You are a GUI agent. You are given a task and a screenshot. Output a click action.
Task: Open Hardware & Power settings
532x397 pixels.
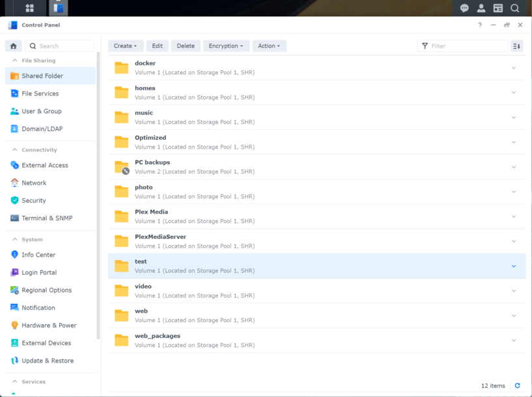[x=50, y=325]
